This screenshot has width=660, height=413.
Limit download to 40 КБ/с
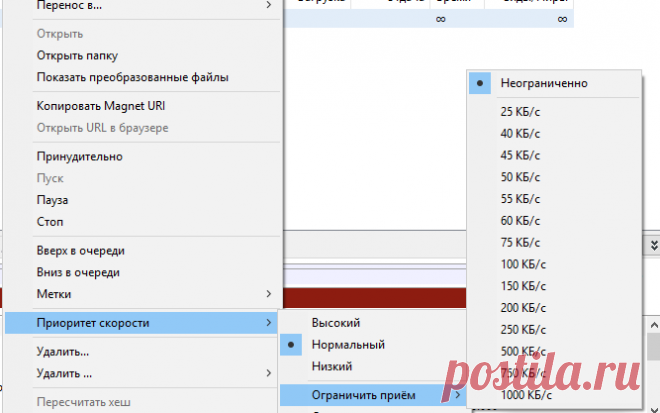pos(554,134)
